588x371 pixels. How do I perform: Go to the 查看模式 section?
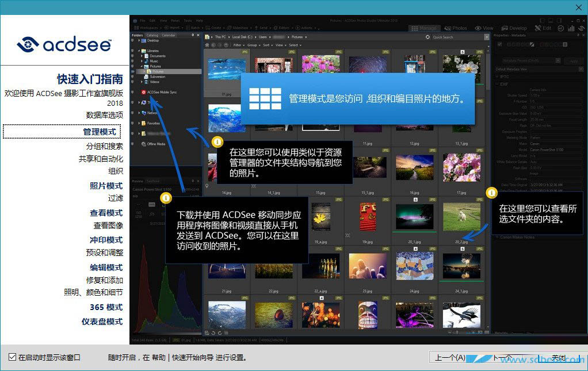tap(106, 213)
